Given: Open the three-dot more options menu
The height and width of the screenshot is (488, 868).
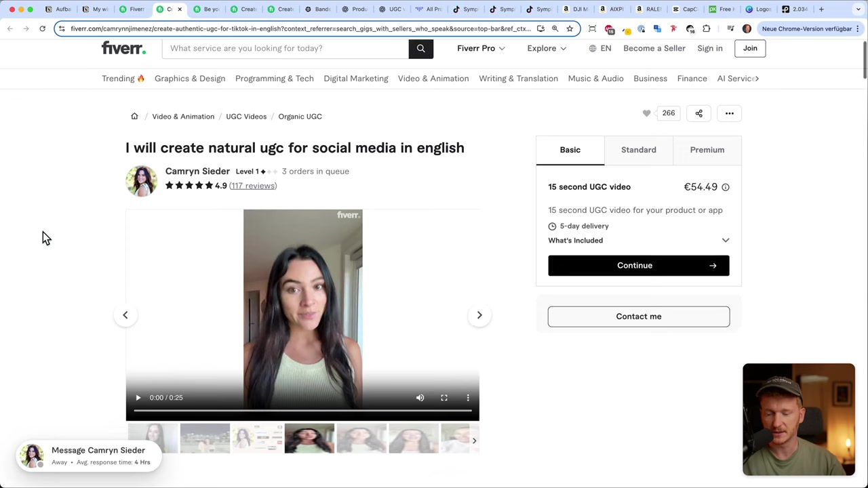Looking at the screenshot, I should pos(730,113).
